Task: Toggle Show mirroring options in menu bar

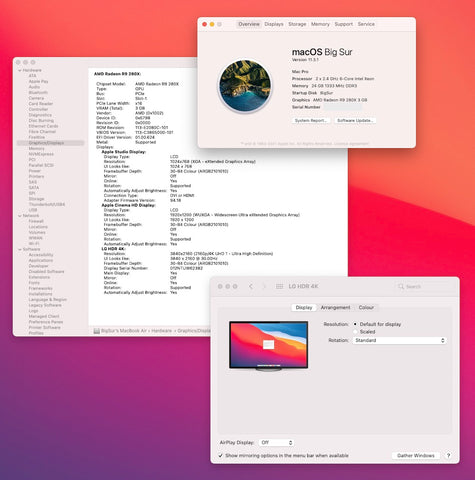Action: (220, 455)
